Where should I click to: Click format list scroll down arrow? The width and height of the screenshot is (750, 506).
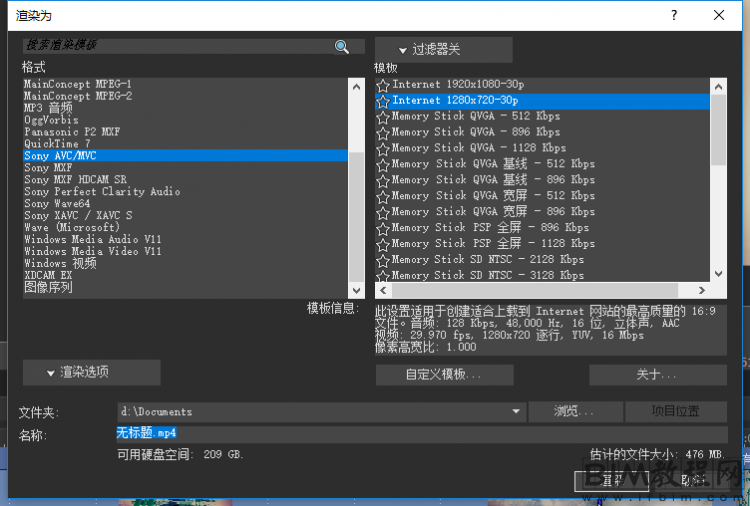point(356,290)
